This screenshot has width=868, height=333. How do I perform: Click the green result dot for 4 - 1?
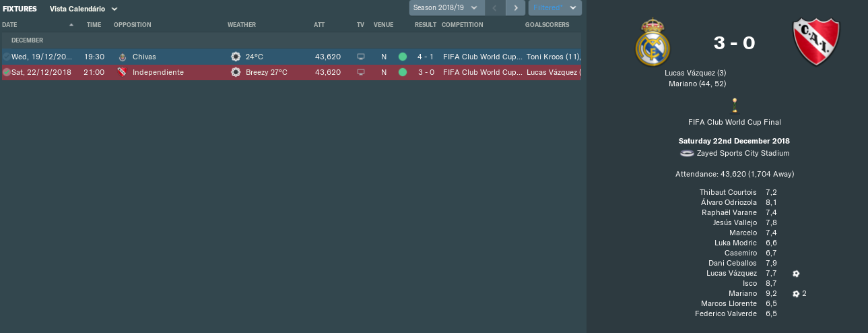click(x=403, y=57)
